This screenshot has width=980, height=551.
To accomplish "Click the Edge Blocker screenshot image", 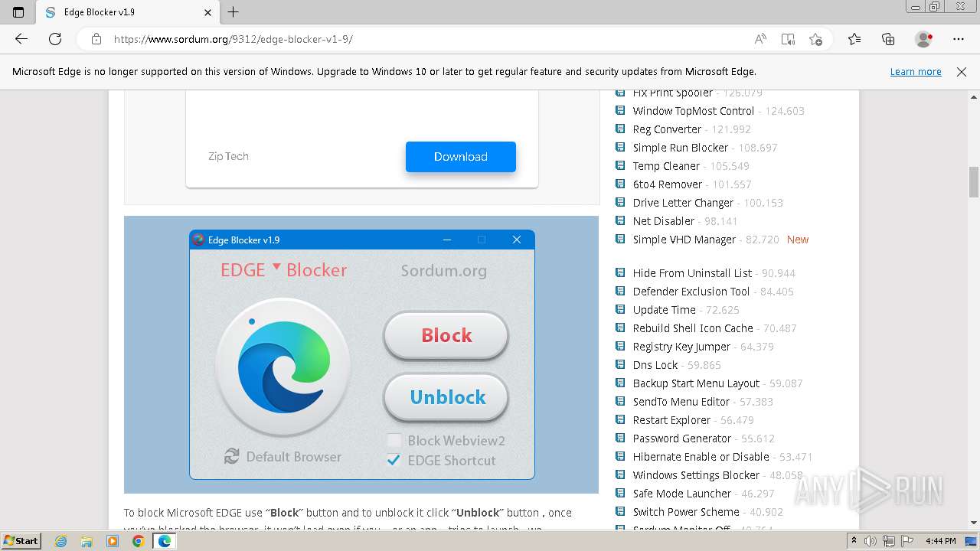I will pyautogui.click(x=361, y=354).
